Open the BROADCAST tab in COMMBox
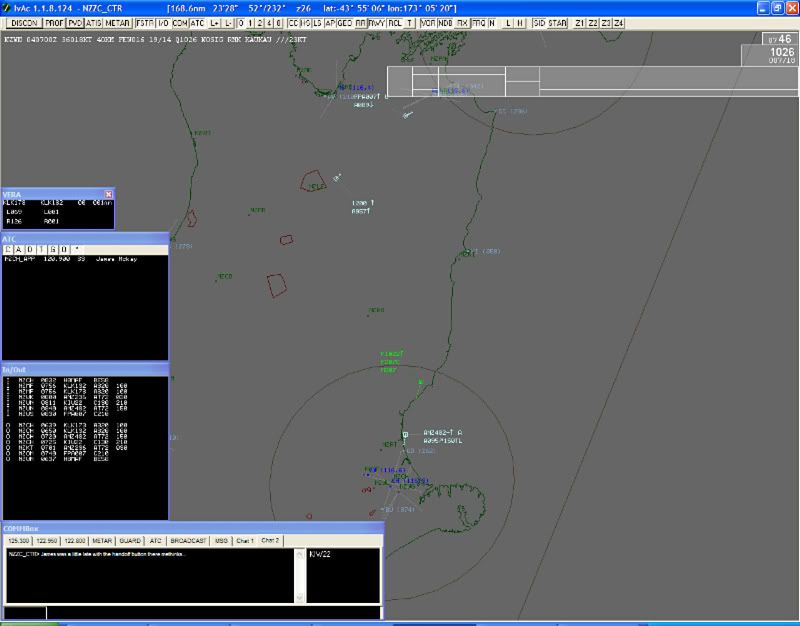800x626 pixels. [187, 540]
